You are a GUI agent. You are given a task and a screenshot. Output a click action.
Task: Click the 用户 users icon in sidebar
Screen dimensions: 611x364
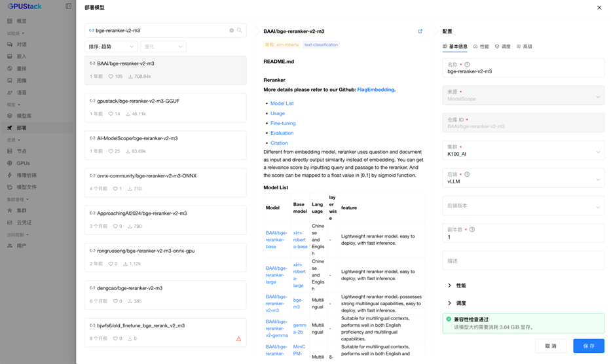(10, 246)
